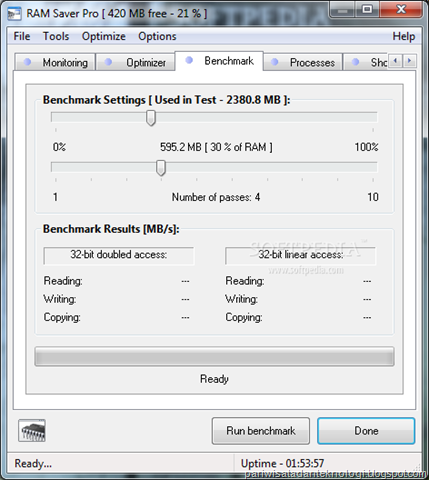The width and height of the screenshot is (429, 480).
Task: Open the Help menu
Action: tap(404, 36)
